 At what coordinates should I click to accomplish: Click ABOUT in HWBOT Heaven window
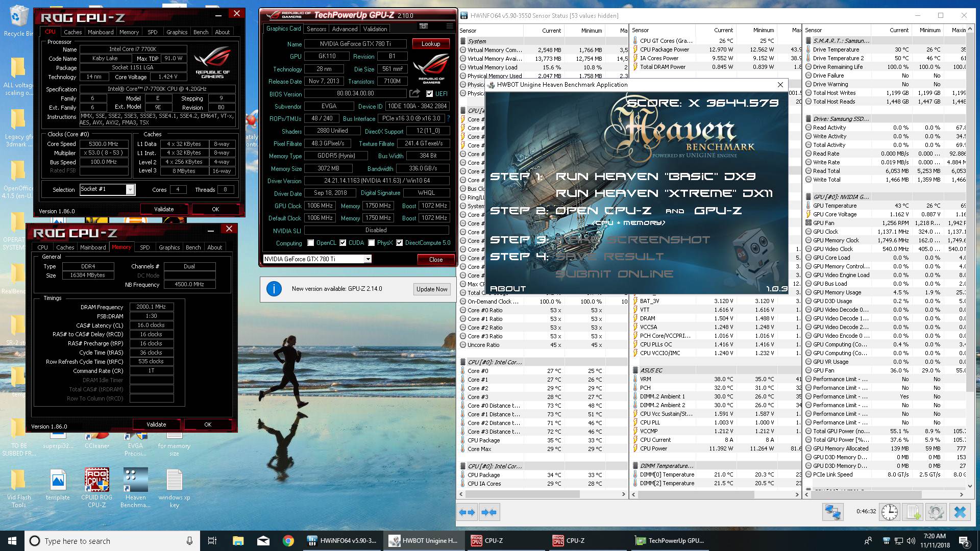coord(508,289)
